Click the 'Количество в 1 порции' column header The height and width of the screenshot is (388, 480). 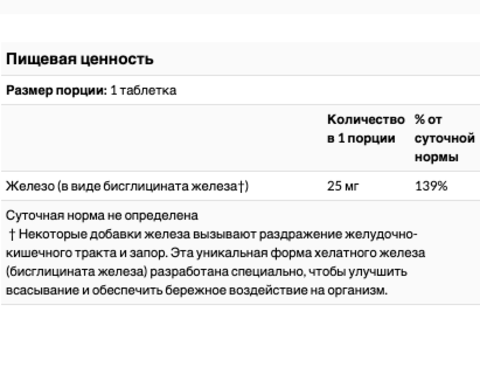[366, 129]
